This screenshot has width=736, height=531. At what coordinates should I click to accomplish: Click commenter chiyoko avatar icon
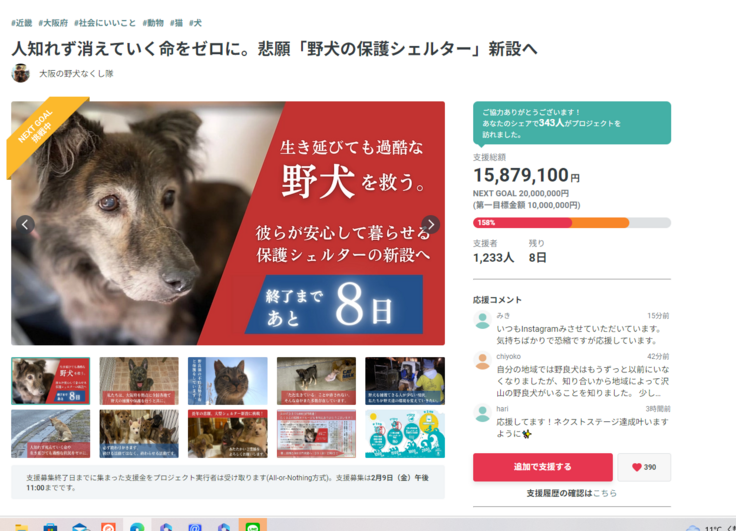[x=482, y=361]
